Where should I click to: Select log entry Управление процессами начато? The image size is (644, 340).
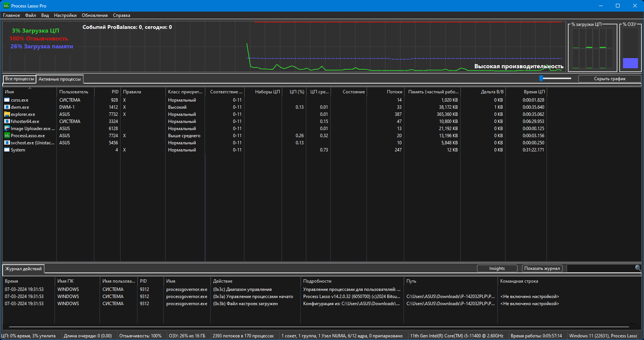pos(253,297)
